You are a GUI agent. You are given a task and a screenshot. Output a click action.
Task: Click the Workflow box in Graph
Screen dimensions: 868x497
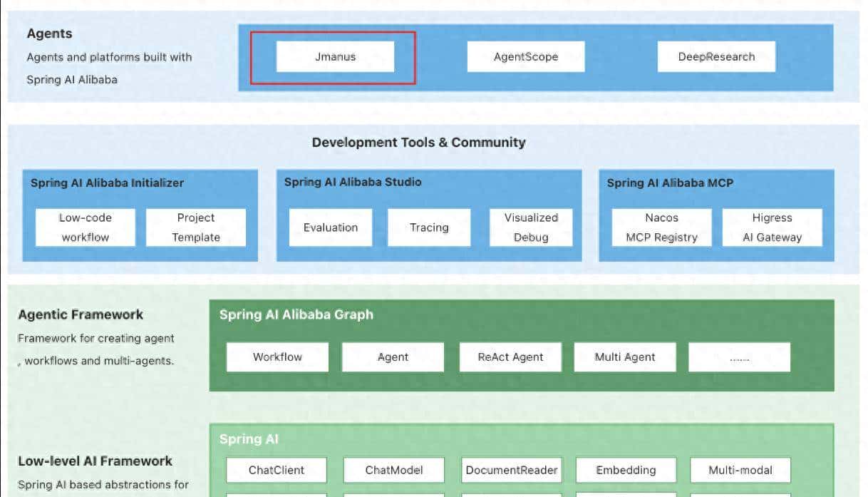277,357
